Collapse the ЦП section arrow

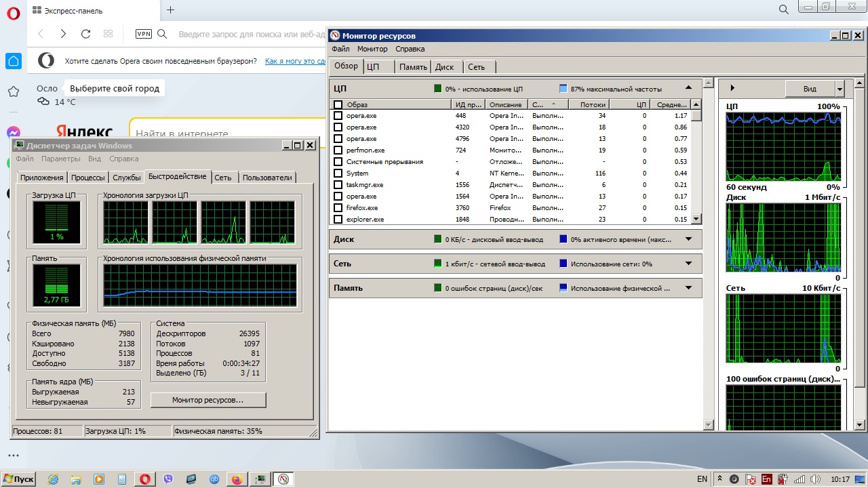[689, 88]
